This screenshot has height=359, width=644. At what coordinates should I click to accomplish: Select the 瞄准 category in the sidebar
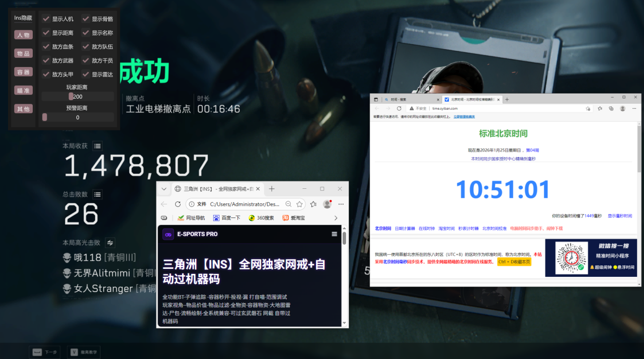23,90
